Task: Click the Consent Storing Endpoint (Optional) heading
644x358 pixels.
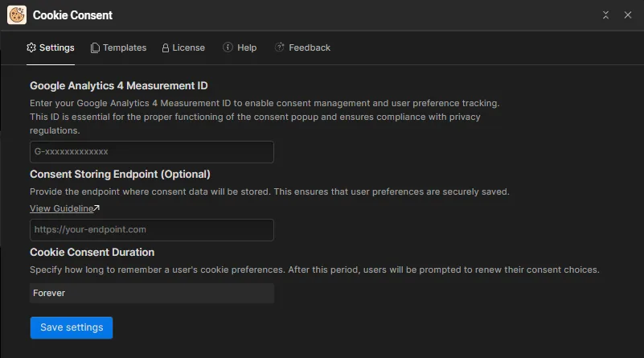Action: (120, 175)
